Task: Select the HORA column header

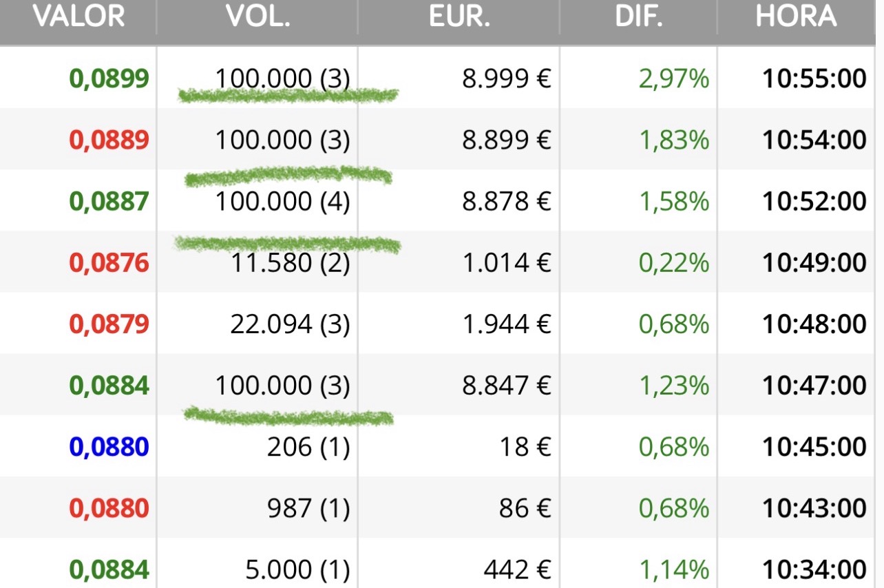Action: (x=796, y=16)
